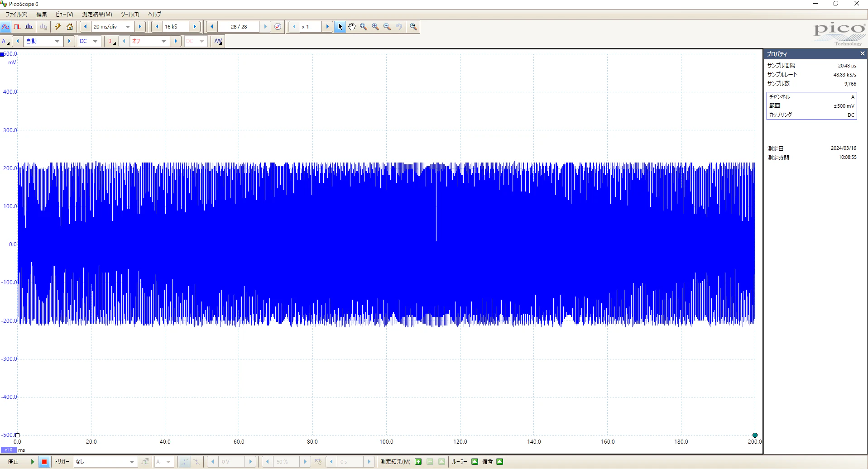Increase the x 1 zoom factor
The height and width of the screenshot is (469, 868).
coord(327,27)
